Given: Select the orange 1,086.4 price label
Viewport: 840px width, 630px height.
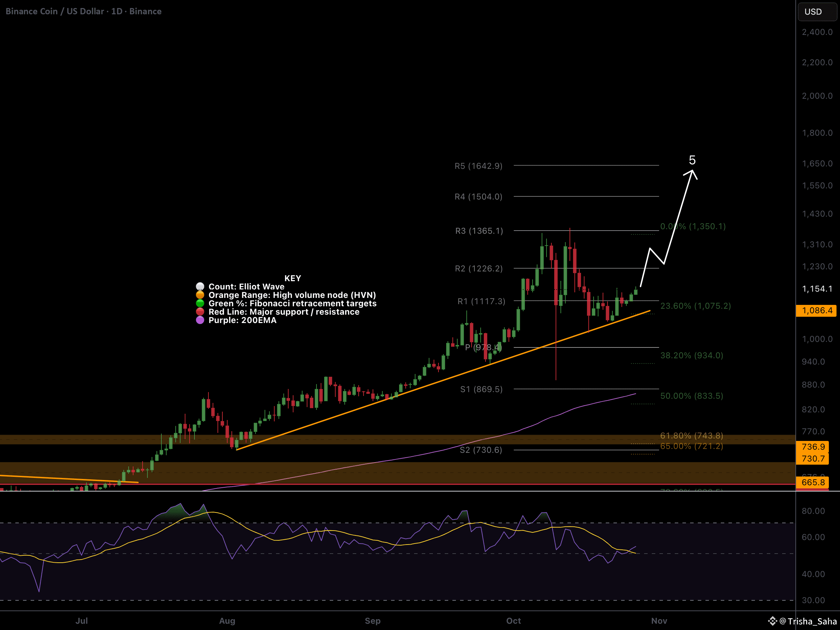Looking at the screenshot, I should click(816, 310).
